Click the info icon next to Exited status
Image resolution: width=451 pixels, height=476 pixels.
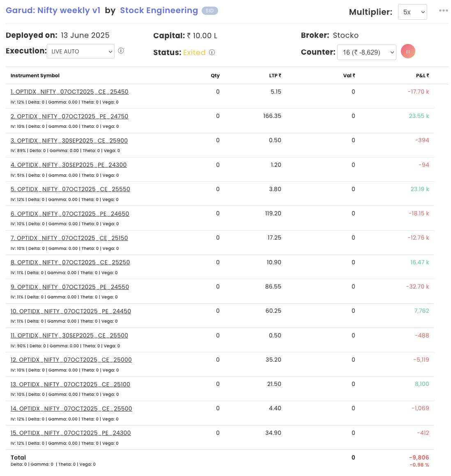[x=212, y=52]
